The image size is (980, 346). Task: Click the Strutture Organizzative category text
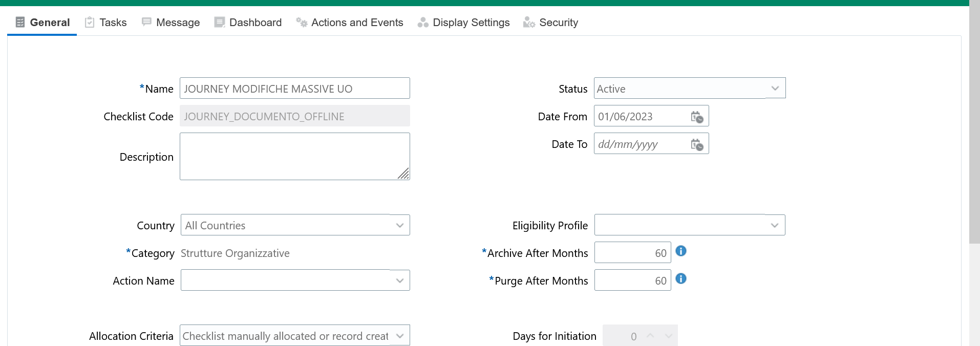(x=235, y=253)
